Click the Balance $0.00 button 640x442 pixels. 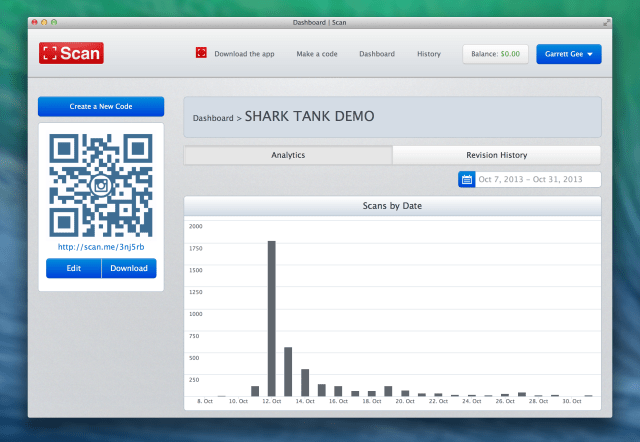pyautogui.click(x=495, y=54)
